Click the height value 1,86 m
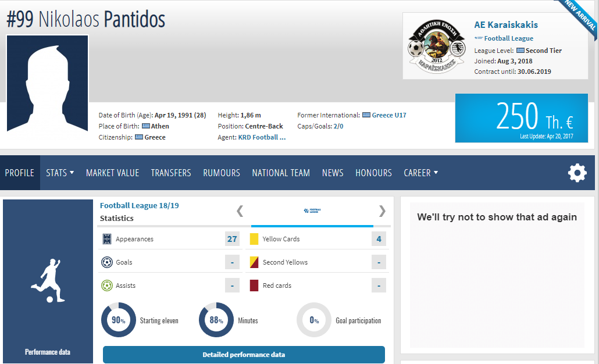Viewport: 599px width, 364px height. 251,115
